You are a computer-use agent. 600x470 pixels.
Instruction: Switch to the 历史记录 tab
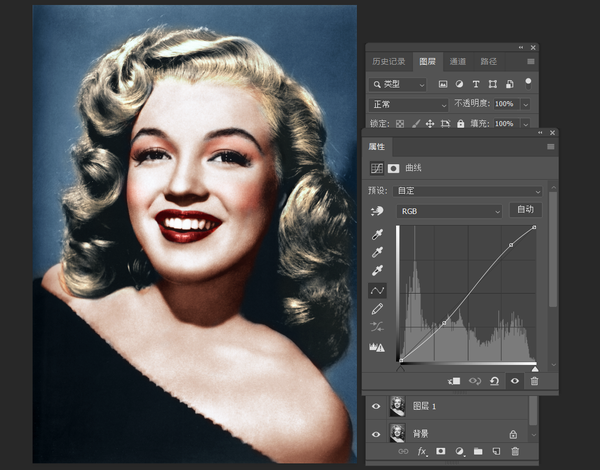tap(388, 62)
